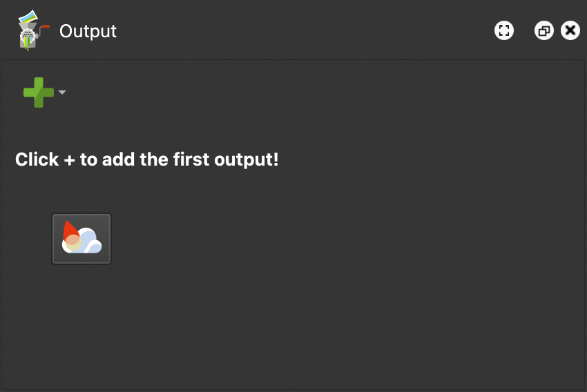587x392 pixels.
Task: Toggle fullscreen for the Output panel
Action: tap(504, 30)
